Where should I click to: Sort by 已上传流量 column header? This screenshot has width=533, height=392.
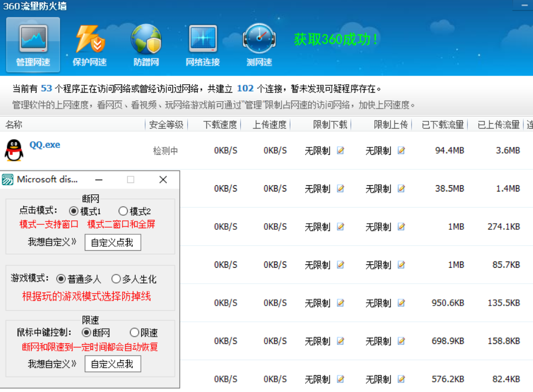499,125
